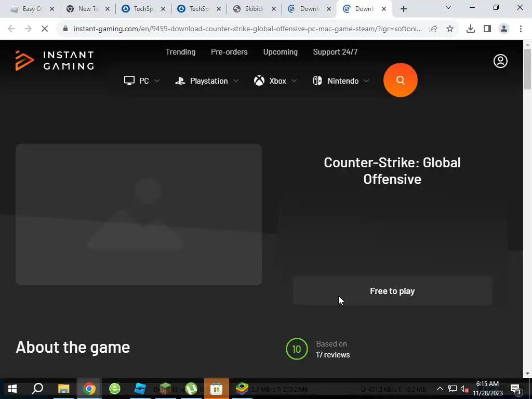Stop loading the page
The image size is (532, 399).
tap(45, 29)
